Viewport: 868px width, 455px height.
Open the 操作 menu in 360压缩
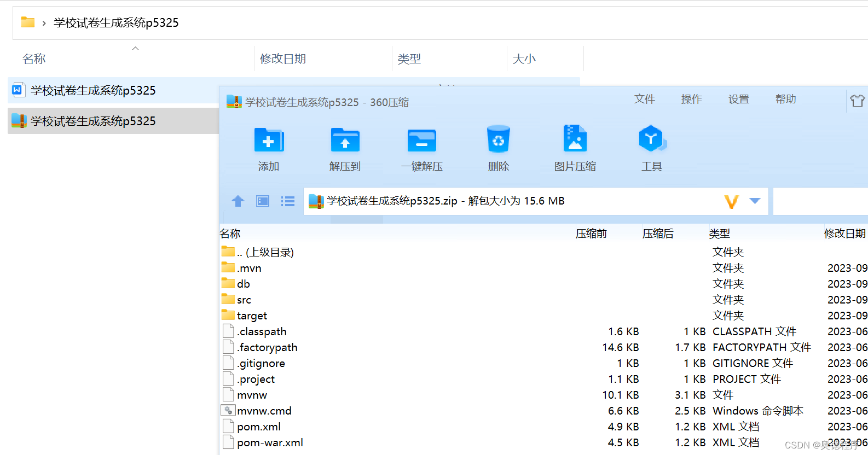[692, 99]
